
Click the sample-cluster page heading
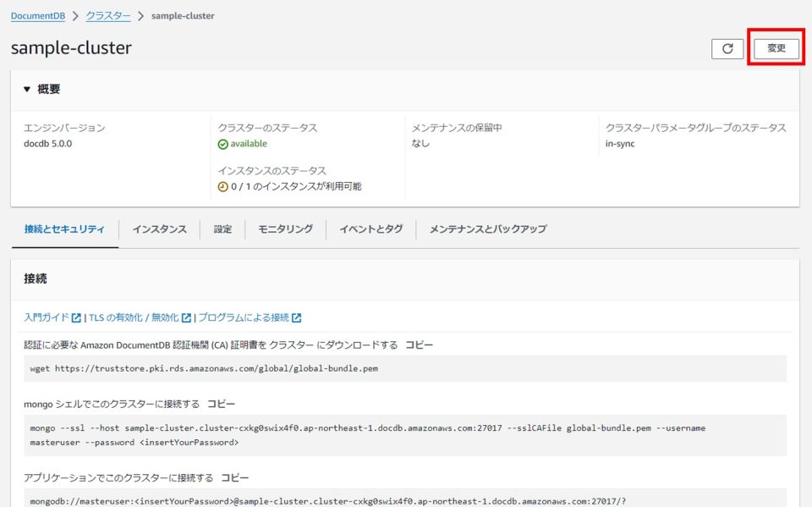point(71,47)
